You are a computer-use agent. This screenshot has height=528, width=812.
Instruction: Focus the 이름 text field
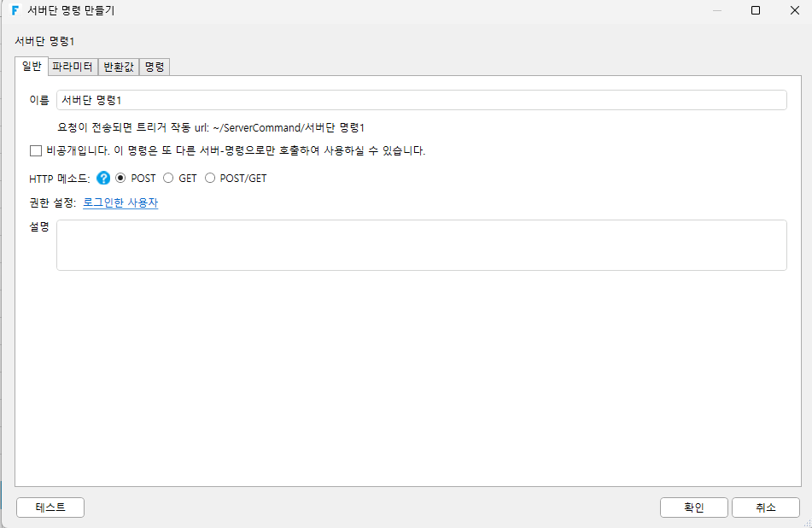coord(422,100)
